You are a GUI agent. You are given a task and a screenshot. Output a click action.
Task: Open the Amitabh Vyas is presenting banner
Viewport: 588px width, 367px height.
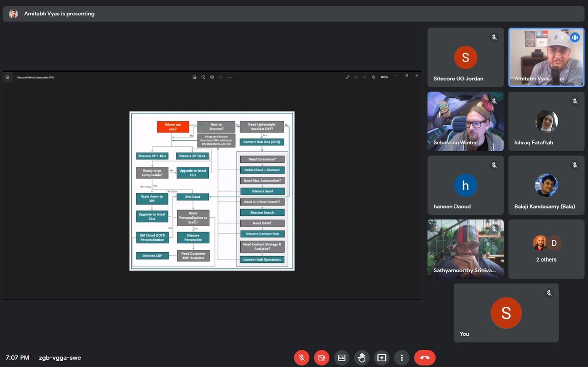point(53,14)
